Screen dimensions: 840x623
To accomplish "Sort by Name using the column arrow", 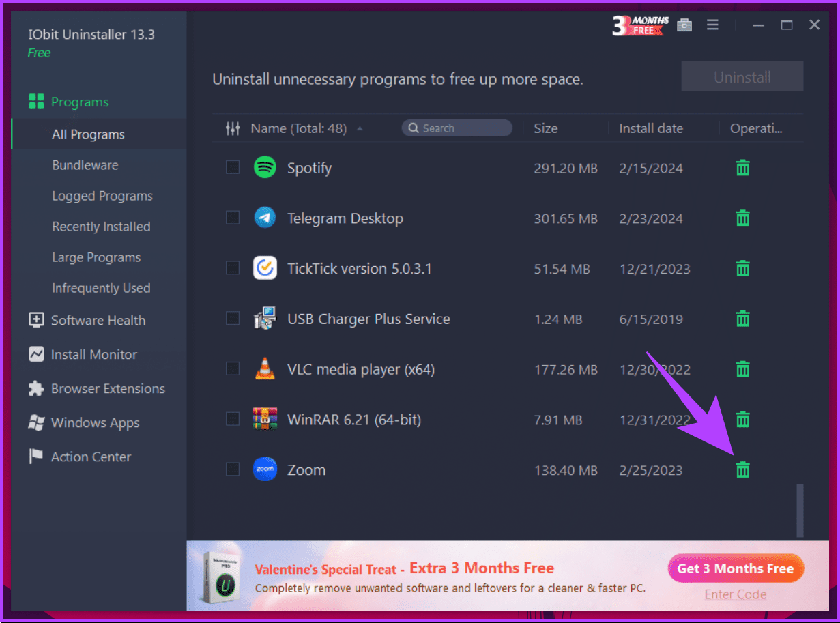I will 360,128.
